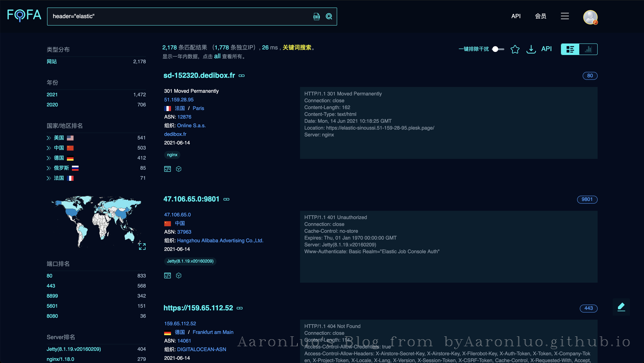The height and width of the screenshot is (363, 644).
Task: Click the magnifier search icon
Action: (x=329, y=16)
